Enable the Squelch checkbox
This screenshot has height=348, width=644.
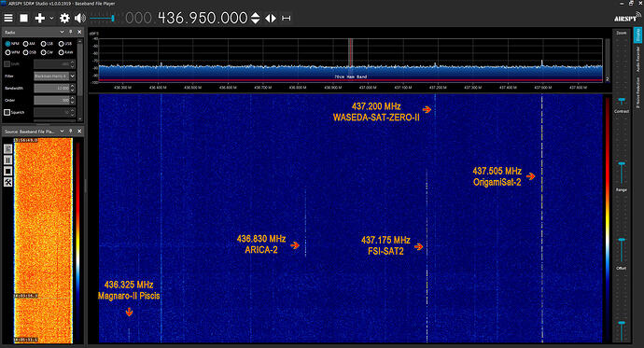7,112
